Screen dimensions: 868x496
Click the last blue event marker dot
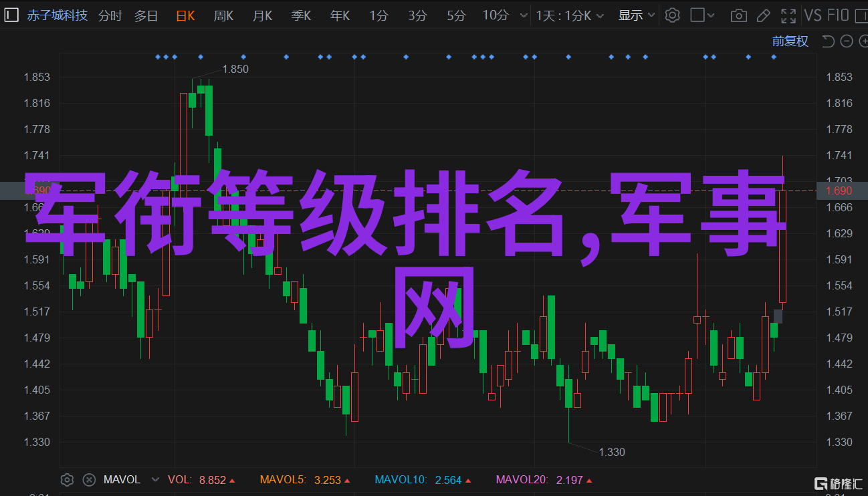tap(774, 57)
